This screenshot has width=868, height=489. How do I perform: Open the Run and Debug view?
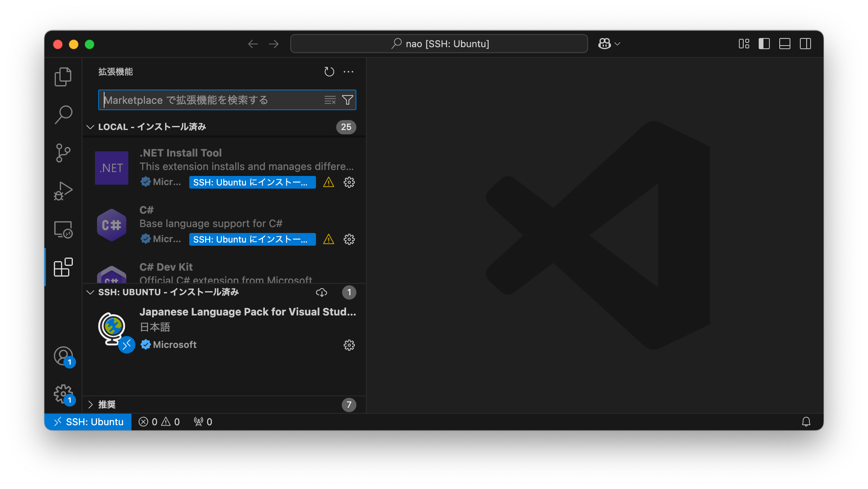(63, 191)
